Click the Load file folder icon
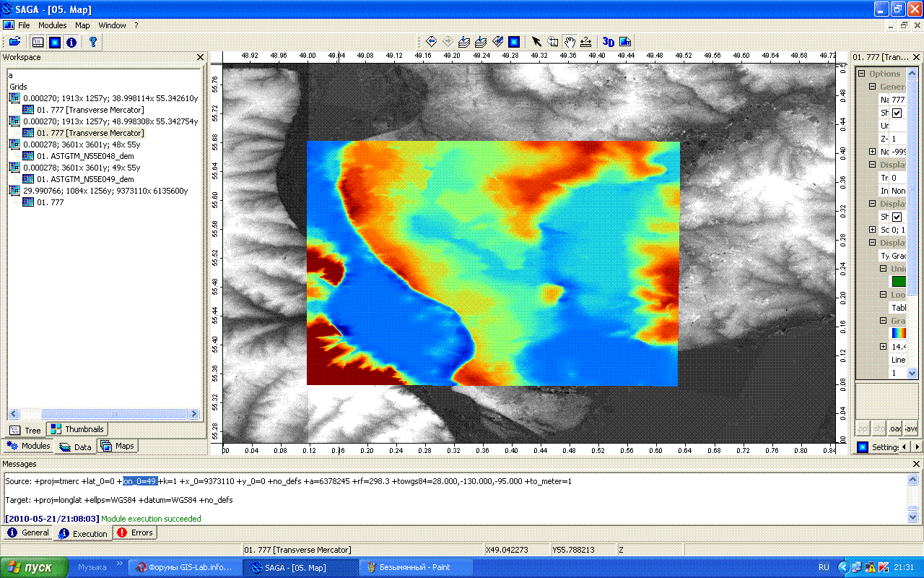This screenshot has height=578, width=924. [14, 42]
